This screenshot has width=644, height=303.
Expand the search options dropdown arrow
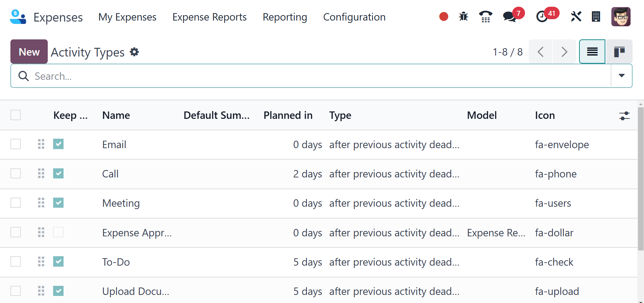(621, 76)
